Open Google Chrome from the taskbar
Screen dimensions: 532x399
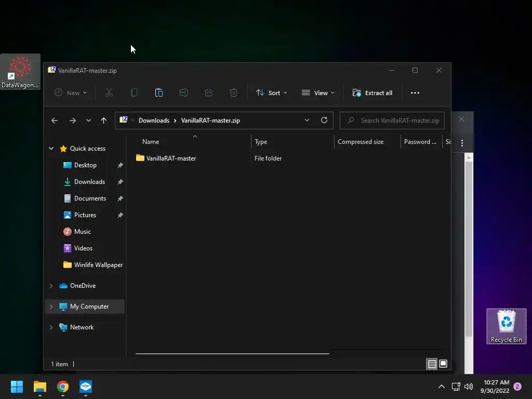coord(63,387)
